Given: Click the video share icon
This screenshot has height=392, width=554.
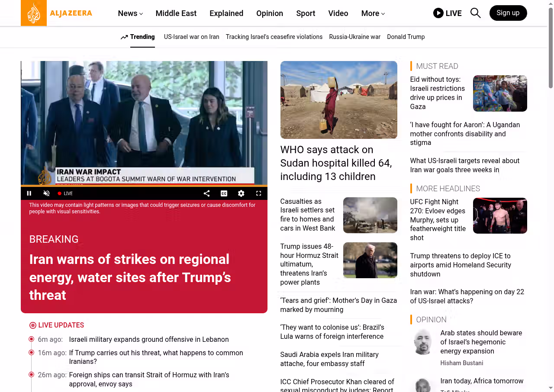Looking at the screenshot, I should (x=206, y=193).
